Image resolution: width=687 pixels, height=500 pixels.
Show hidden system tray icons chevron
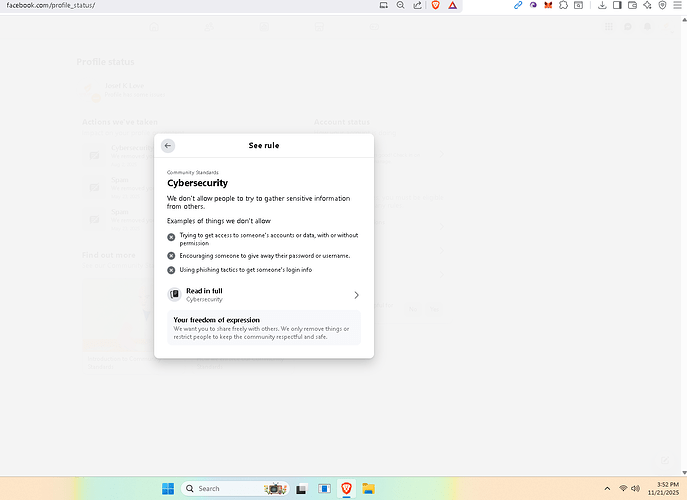coord(606,488)
